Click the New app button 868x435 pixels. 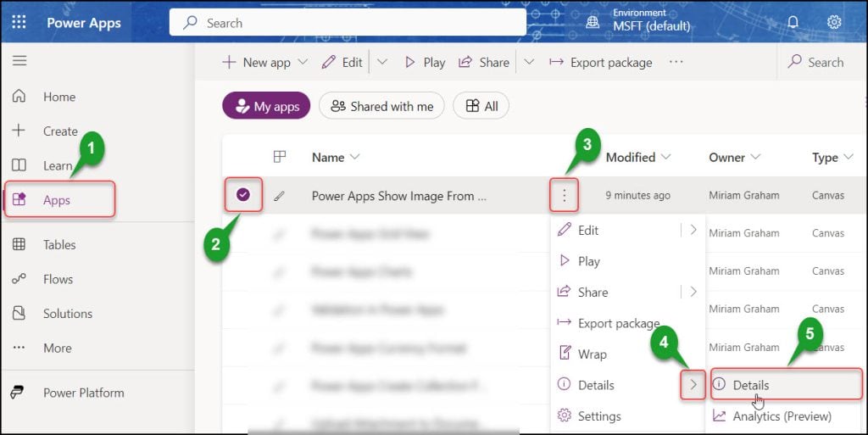257,62
